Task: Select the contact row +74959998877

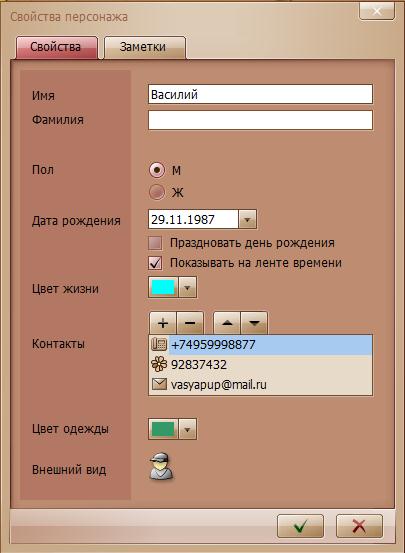Action: [260, 345]
